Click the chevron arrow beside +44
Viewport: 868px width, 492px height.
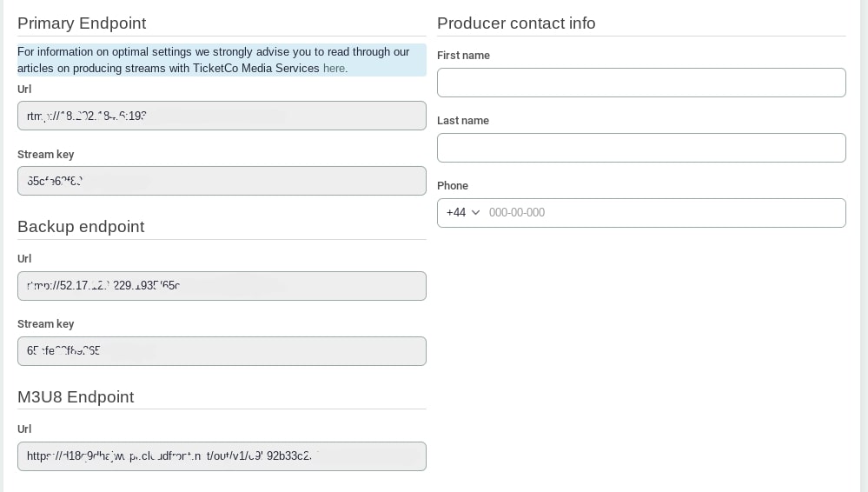(x=475, y=213)
